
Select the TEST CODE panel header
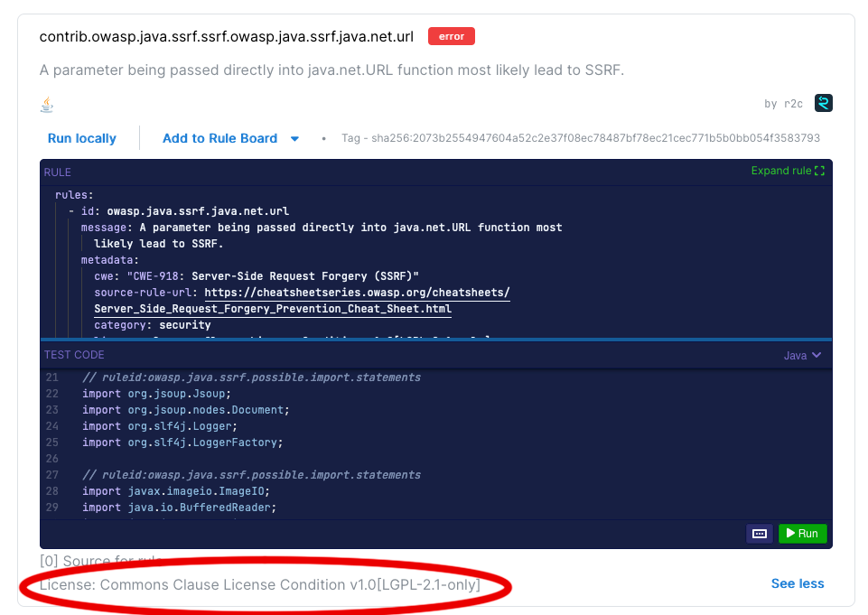(x=74, y=355)
